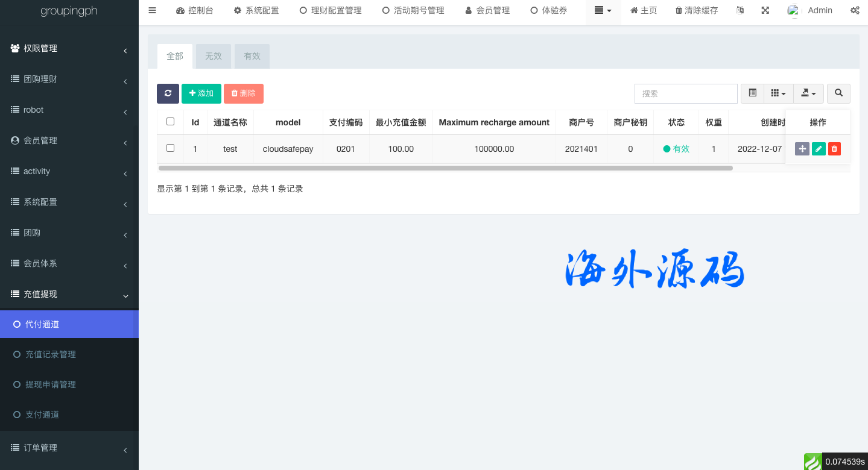The width and height of the screenshot is (868, 470).
Task: Click the search magnifier icon button
Action: 838,93
